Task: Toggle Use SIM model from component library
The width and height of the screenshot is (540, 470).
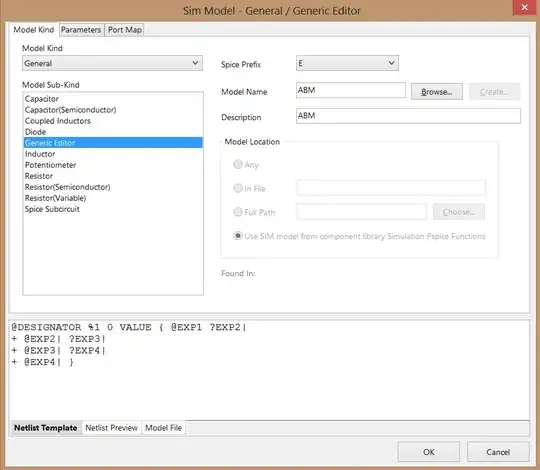Action: click(x=238, y=236)
